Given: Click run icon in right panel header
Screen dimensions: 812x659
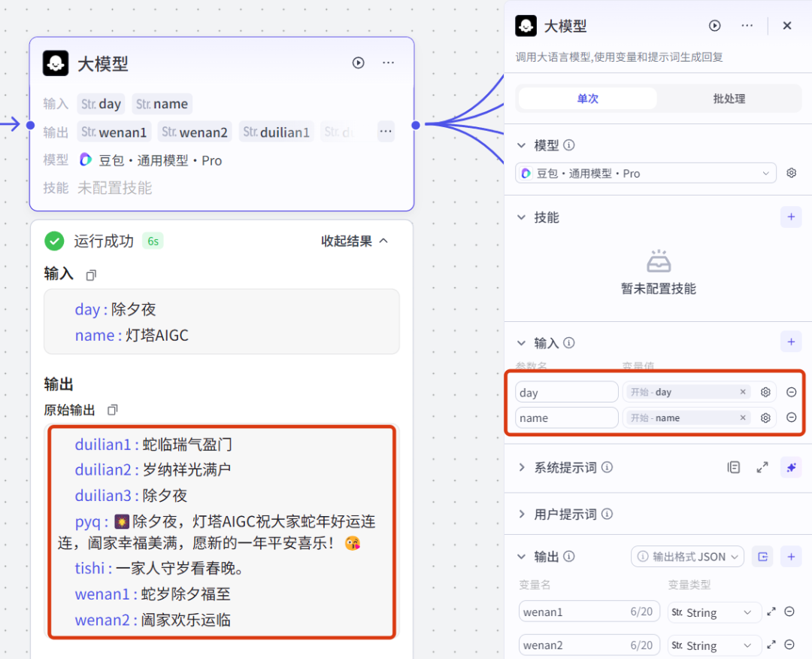Looking at the screenshot, I should click(714, 26).
